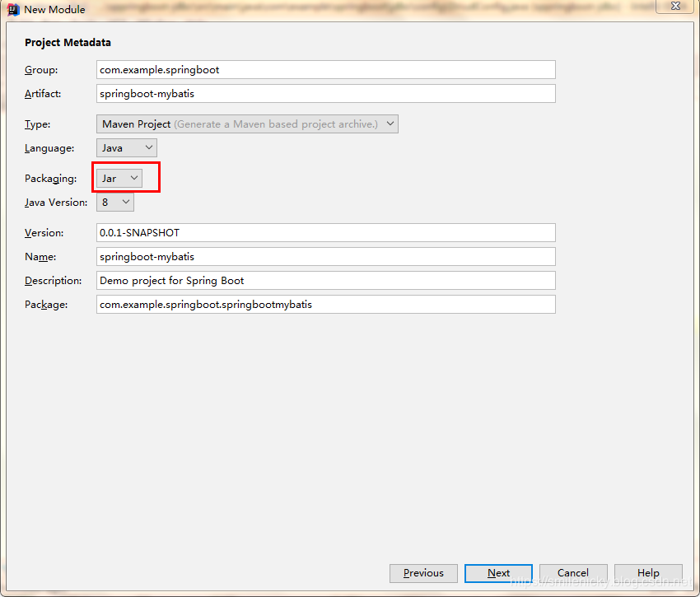Click the Version field with 0.0.1-SNAPSHOT

click(326, 233)
